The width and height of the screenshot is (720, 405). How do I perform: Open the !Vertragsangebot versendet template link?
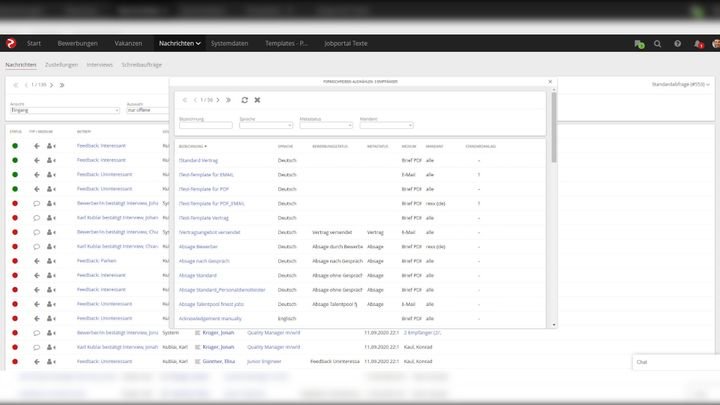[209, 232]
